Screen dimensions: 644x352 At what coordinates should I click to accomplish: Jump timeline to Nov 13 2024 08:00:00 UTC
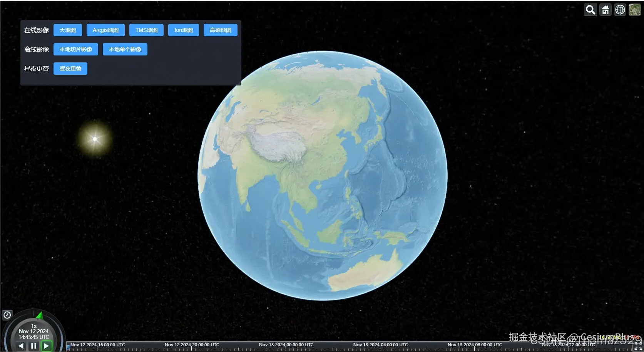click(475, 345)
